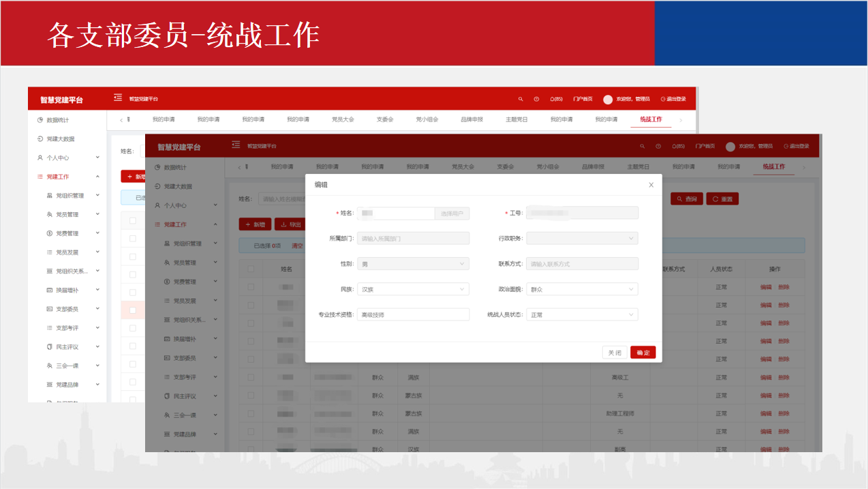The width and height of the screenshot is (868, 489).
Task: Open 党建大数据 in the back window sidebar
Action: pos(60,139)
